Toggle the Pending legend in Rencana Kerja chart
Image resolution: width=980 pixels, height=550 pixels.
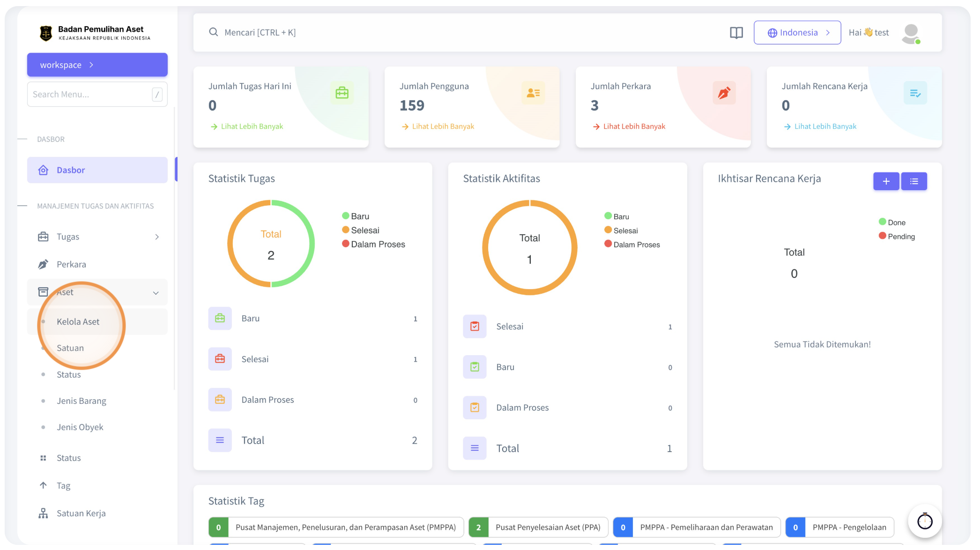coord(897,236)
